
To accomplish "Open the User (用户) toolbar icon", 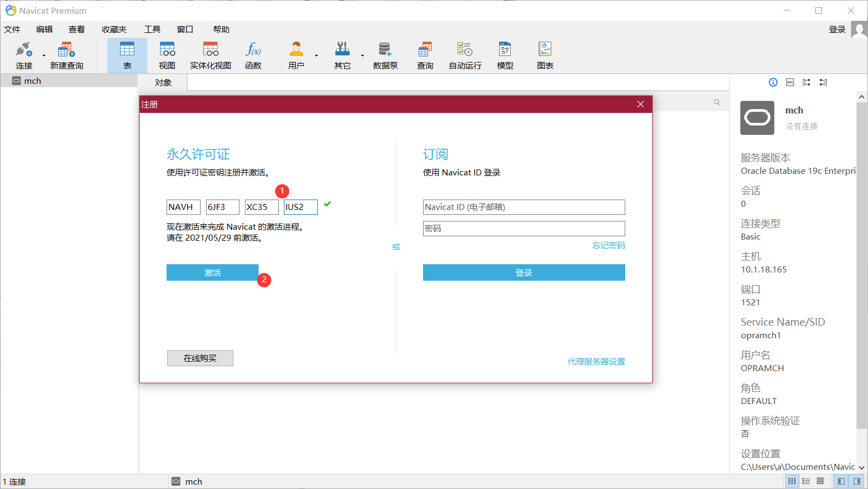I will point(296,55).
